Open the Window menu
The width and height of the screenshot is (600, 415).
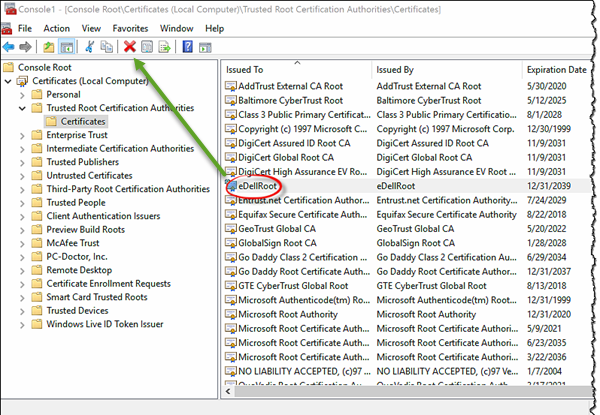(176, 29)
